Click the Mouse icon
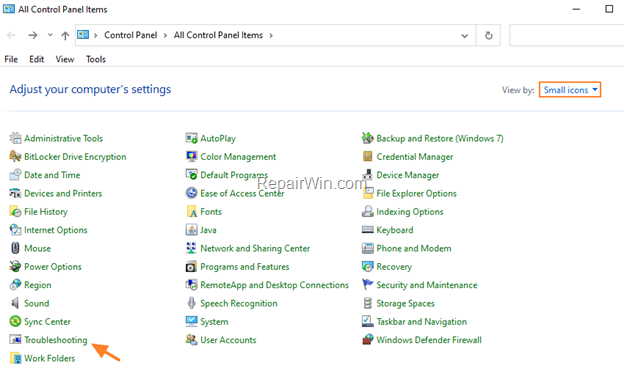Screen dimensions: 624x368 click(15, 248)
